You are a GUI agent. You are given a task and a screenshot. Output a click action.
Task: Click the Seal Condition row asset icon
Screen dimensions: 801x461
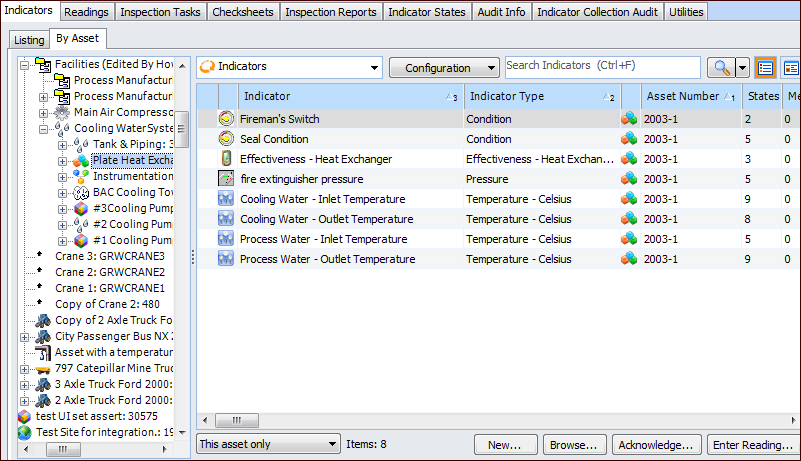629,139
